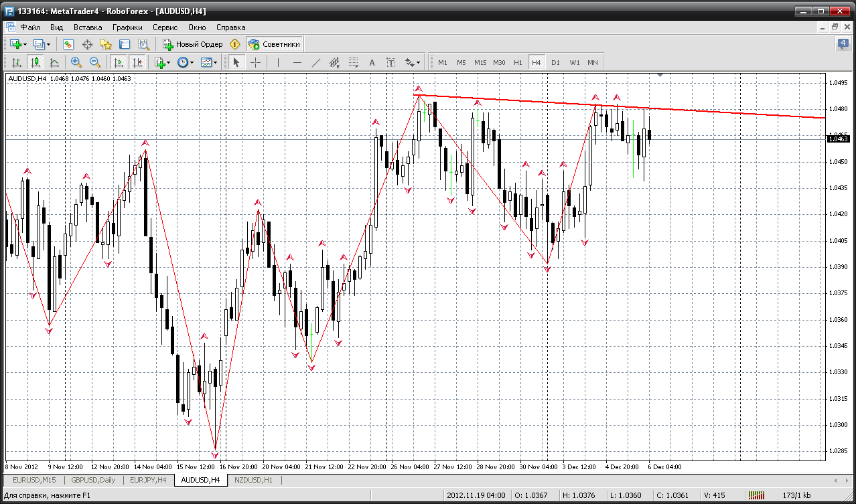Open the new chart dropdown
This screenshot has height=504, width=856.
(x=18, y=44)
